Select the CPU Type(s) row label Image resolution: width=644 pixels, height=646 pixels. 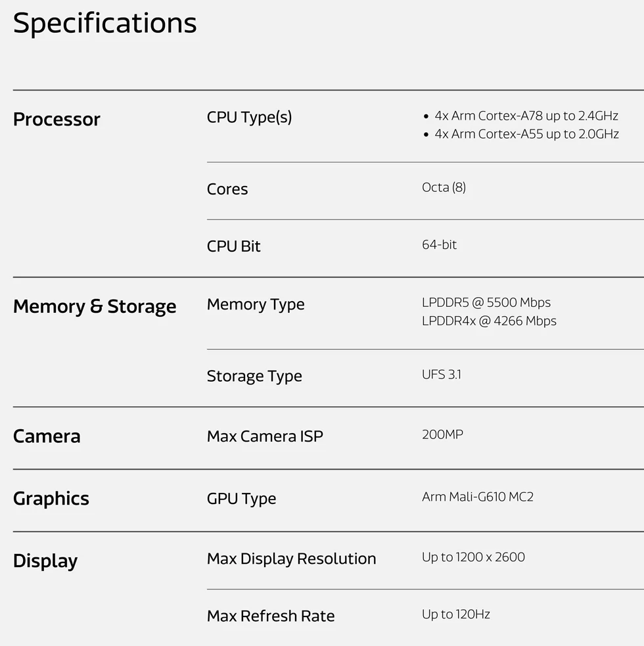tap(249, 118)
